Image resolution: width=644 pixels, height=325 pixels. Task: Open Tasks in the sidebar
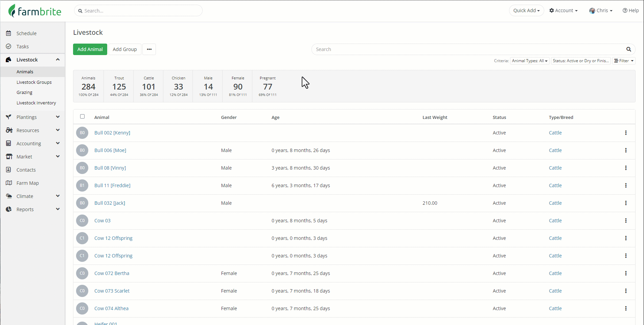coord(23,46)
